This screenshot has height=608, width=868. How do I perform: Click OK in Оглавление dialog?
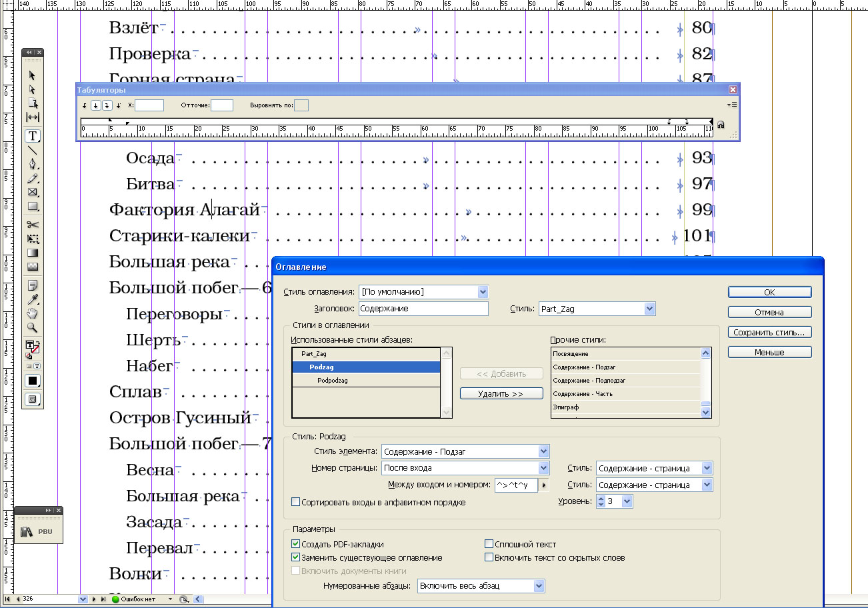coord(769,292)
